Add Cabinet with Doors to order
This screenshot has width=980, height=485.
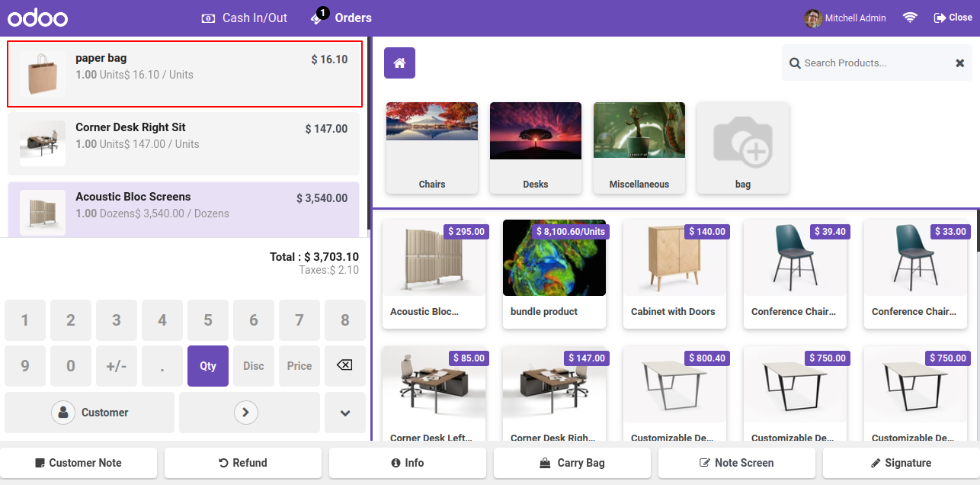coord(674,275)
